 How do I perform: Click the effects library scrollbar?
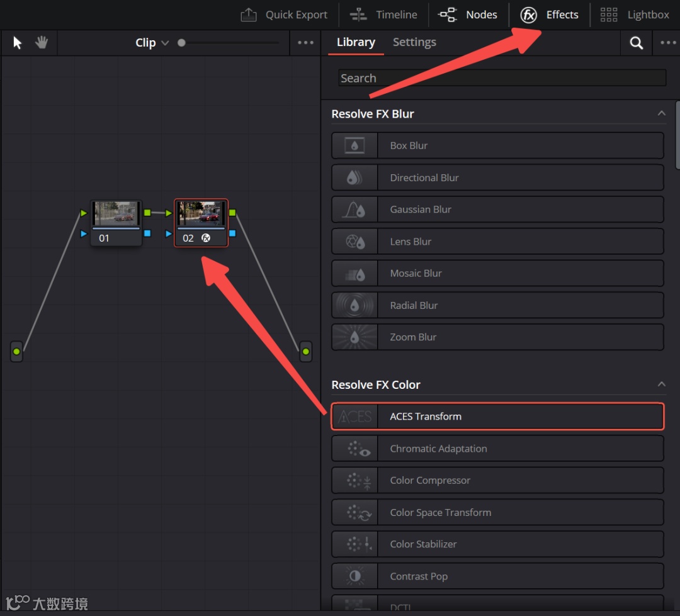click(678, 135)
